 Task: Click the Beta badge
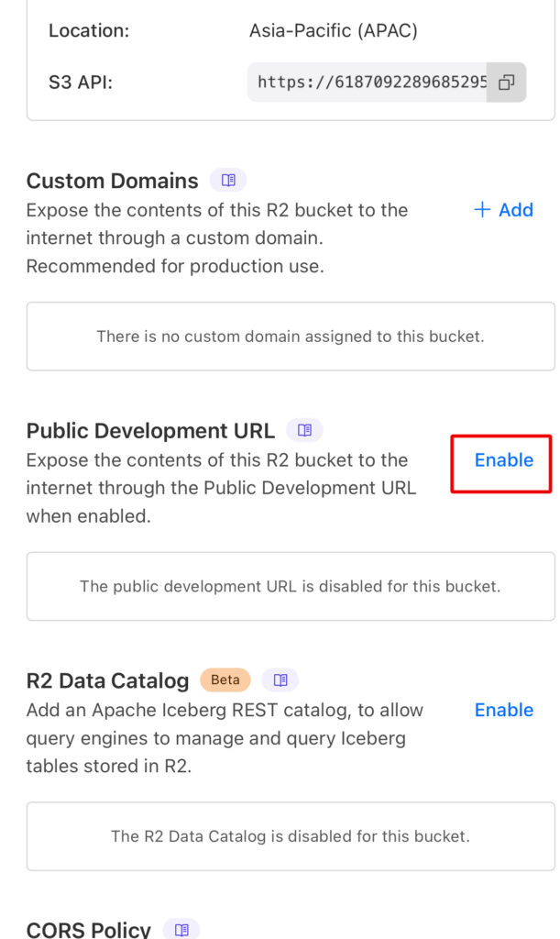[225, 680]
